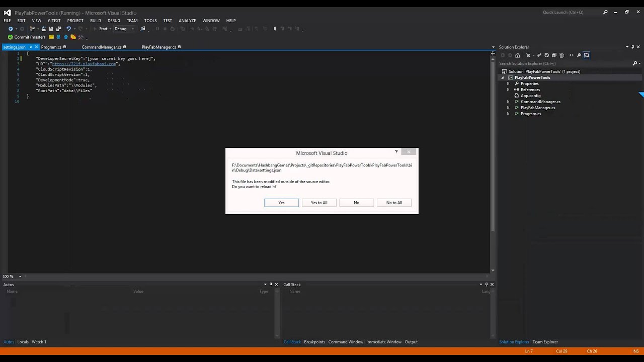Toggle Preview Selected Items icon
The image size is (644, 362).
tap(587, 55)
